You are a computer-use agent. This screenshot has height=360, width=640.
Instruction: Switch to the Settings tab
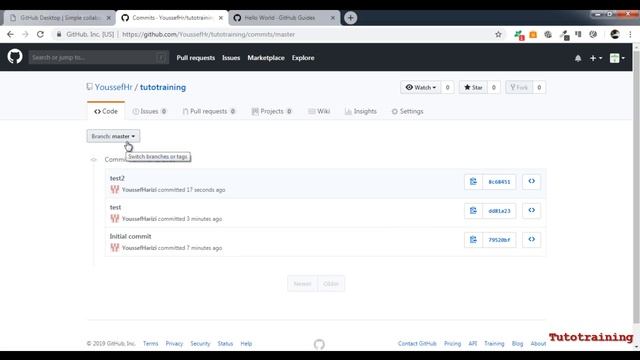[407, 111]
